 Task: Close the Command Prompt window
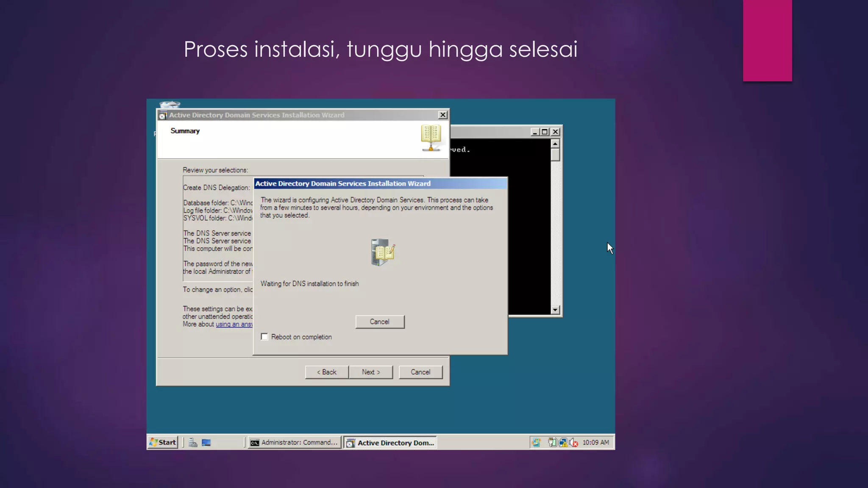click(x=555, y=132)
